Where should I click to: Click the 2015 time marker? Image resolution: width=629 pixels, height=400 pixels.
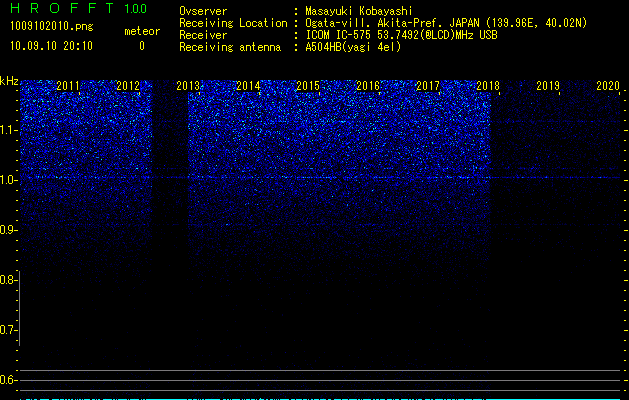308,86
